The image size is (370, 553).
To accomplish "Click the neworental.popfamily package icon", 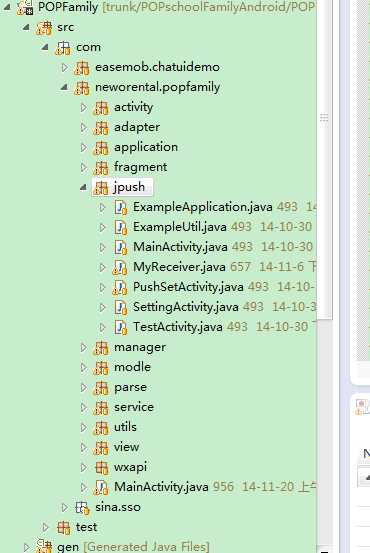I will coord(82,88).
